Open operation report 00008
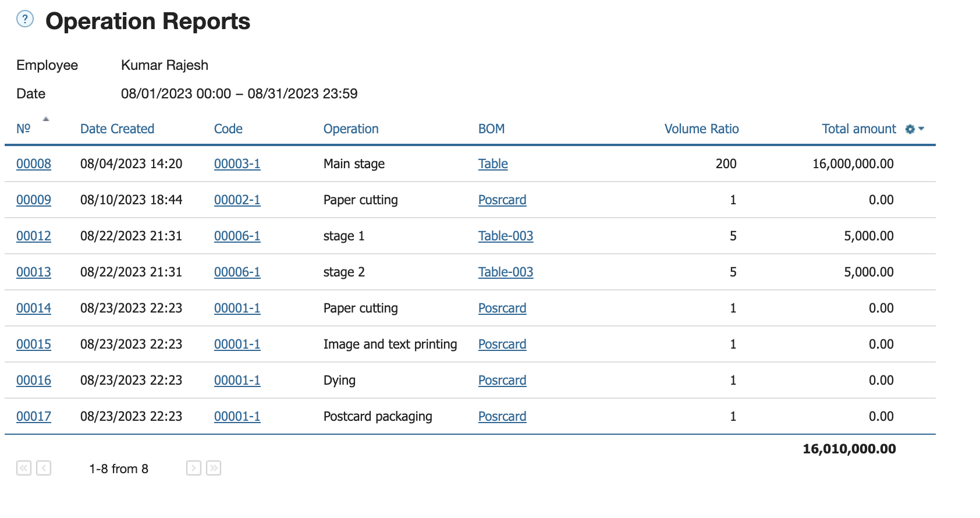Screen dimensions: 980x518 click(34, 164)
